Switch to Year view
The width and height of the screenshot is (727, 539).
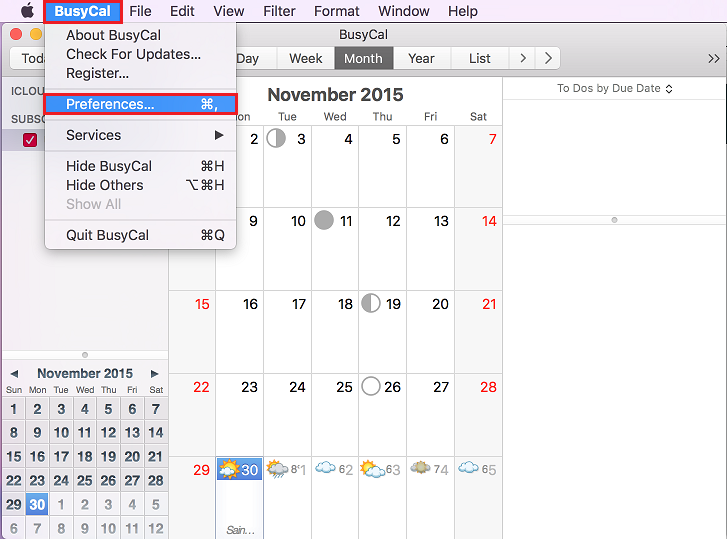pyautogui.click(x=421, y=58)
